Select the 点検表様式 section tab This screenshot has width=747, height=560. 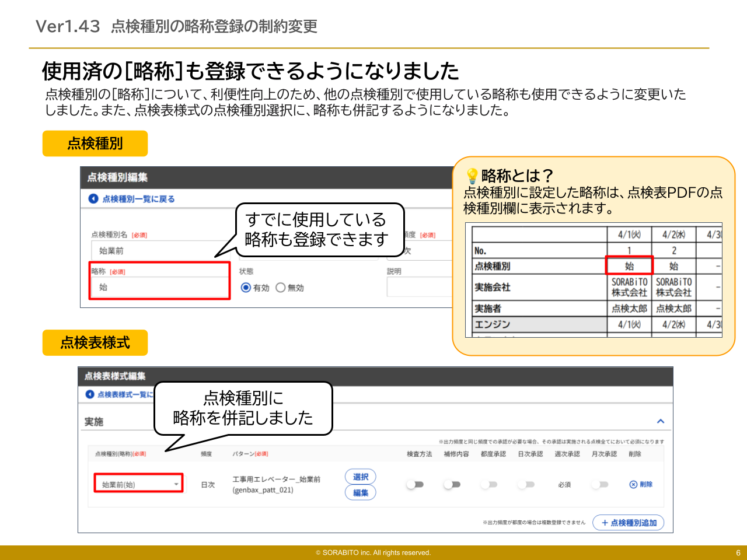95,343
